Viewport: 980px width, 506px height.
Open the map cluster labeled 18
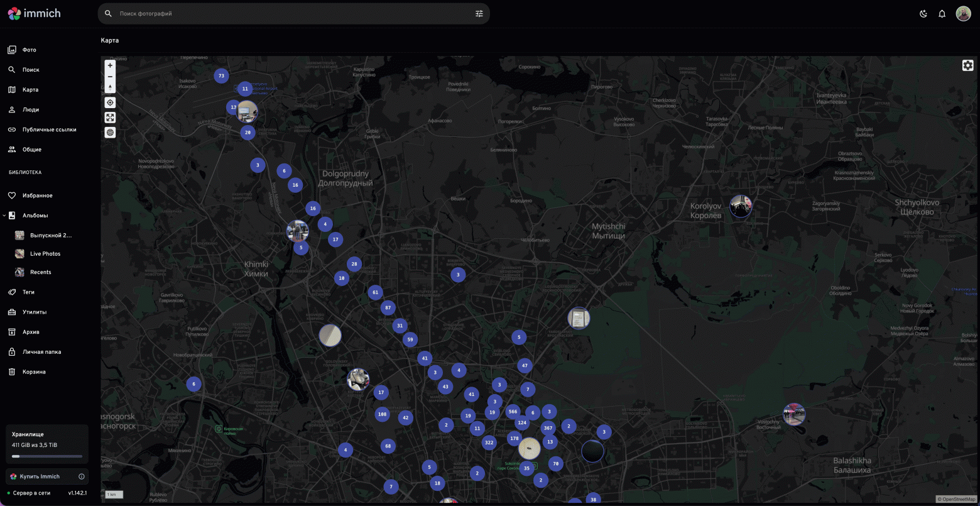[437, 483]
